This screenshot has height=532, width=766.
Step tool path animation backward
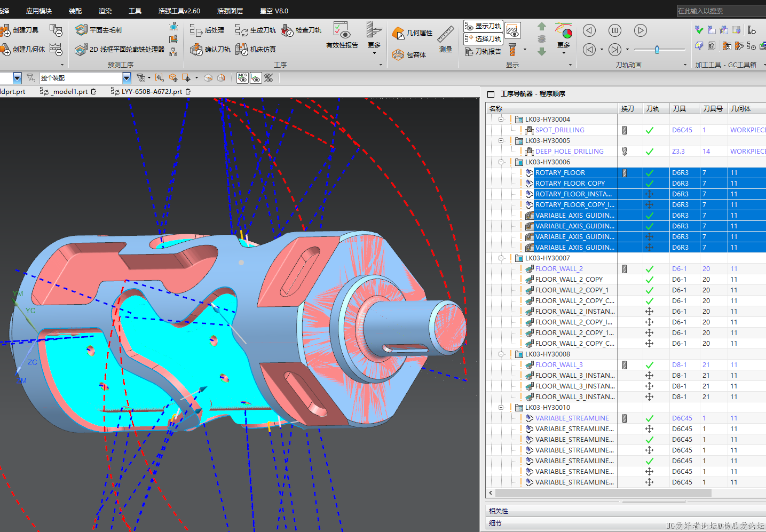589,30
